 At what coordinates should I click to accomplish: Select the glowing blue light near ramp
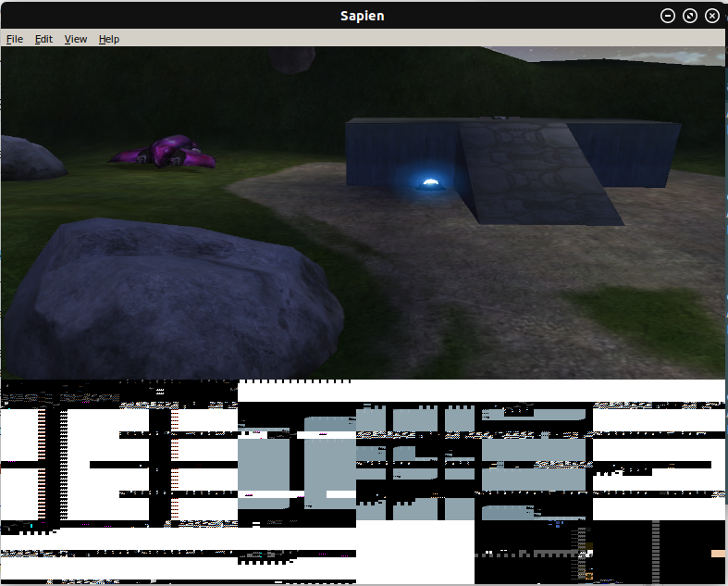tap(431, 183)
